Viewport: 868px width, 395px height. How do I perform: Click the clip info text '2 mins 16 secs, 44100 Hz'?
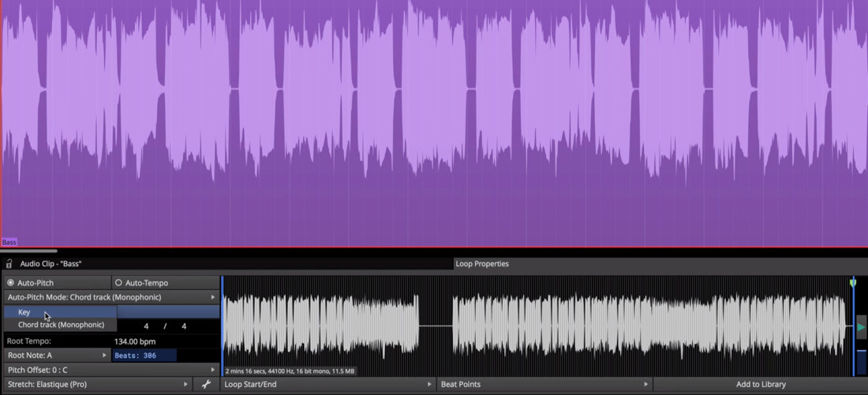(290, 371)
